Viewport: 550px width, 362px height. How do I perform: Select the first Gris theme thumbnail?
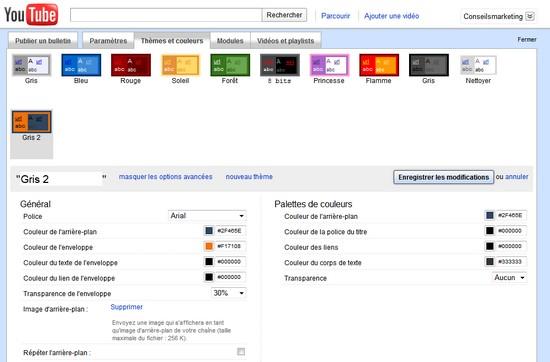(31, 65)
